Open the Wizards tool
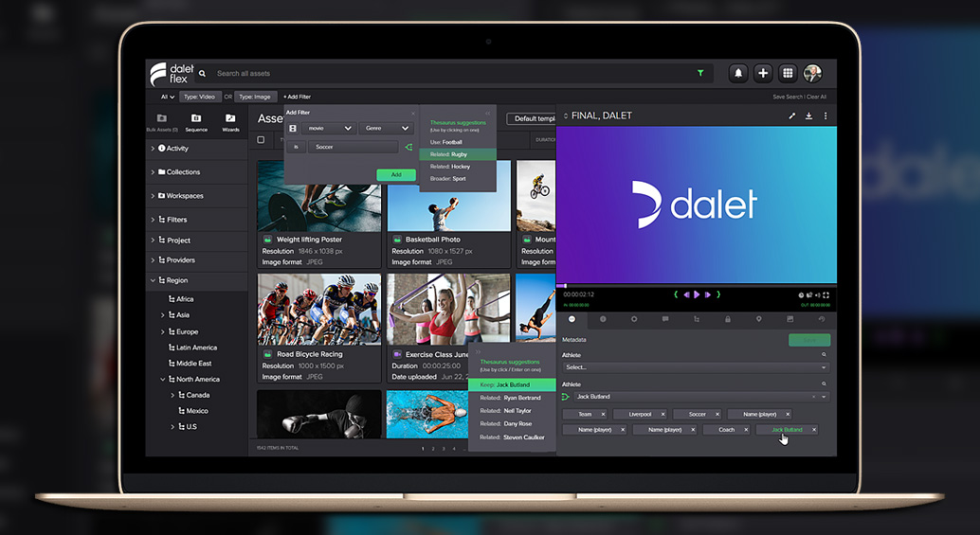980x535 pixels. click(x=230, y=122)
